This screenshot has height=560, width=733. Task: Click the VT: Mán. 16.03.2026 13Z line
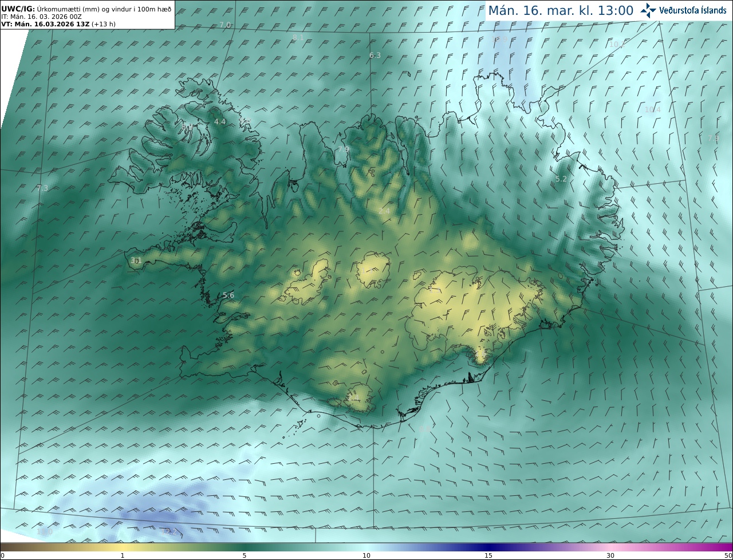58,24
